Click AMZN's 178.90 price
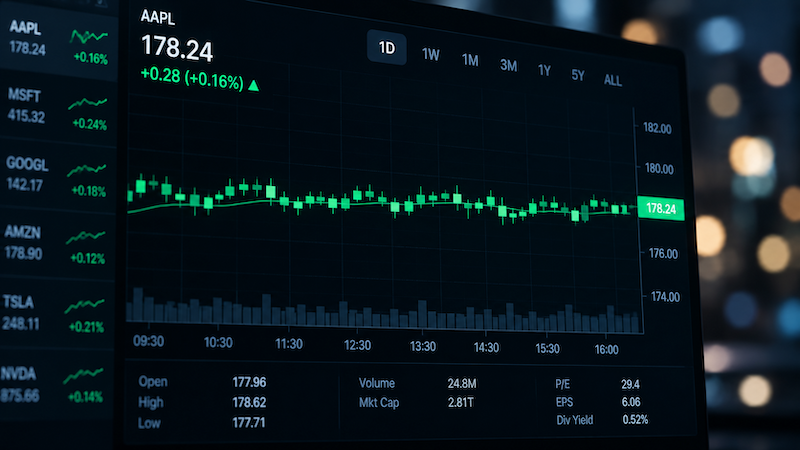Image resolution: width=800 pixels, height=450 pixels. (x=23, y=253)
